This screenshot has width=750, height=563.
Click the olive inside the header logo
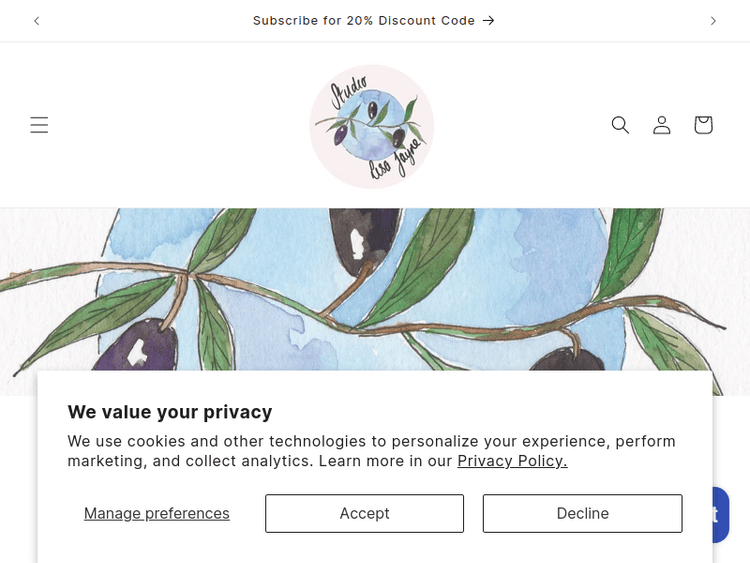coord(372,109)
